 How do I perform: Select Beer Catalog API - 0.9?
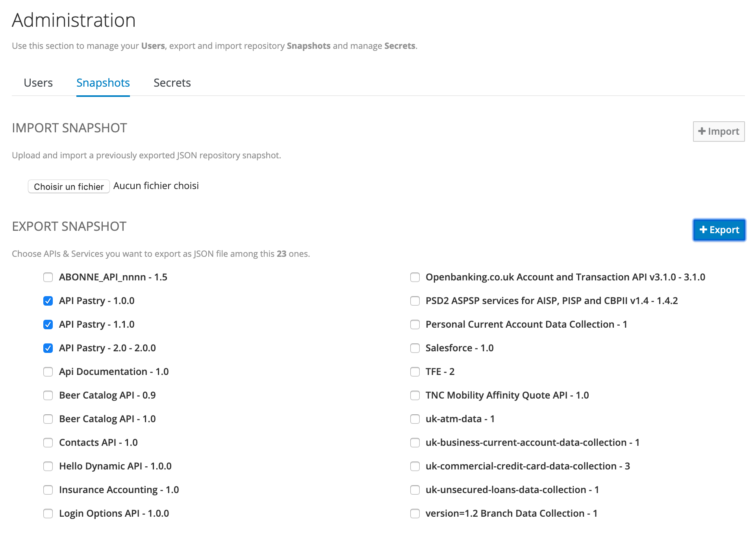click(48, 395)
